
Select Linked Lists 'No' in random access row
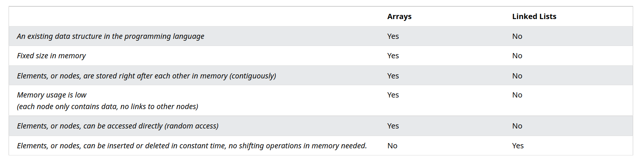pos(517,126)
